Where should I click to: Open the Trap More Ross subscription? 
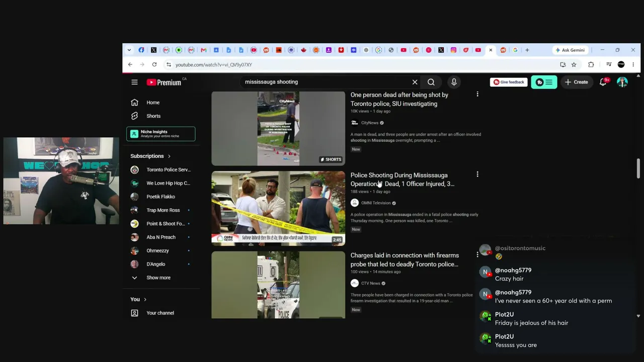(x=160, y=210)
